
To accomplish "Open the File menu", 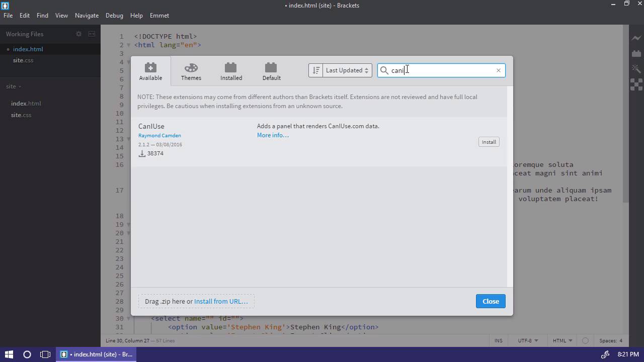I will [8, 16].
